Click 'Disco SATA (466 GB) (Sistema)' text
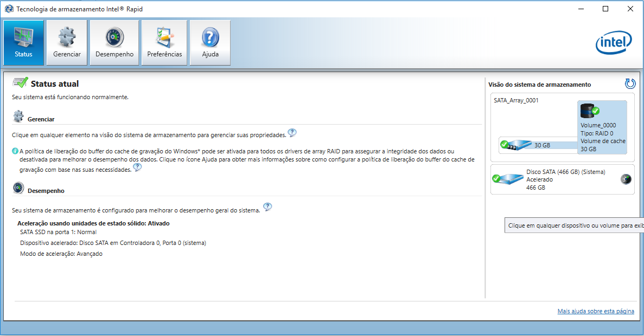This screenshot has width=644, height=336. [565, 172]
